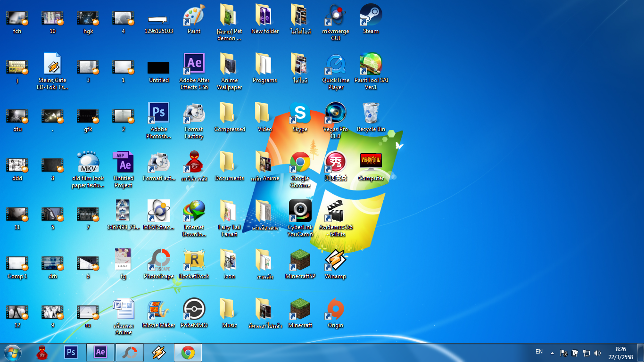The image size is (644, 362).
Task: Switch to Photoshop on the taskbar
Action: pos(71,353)
